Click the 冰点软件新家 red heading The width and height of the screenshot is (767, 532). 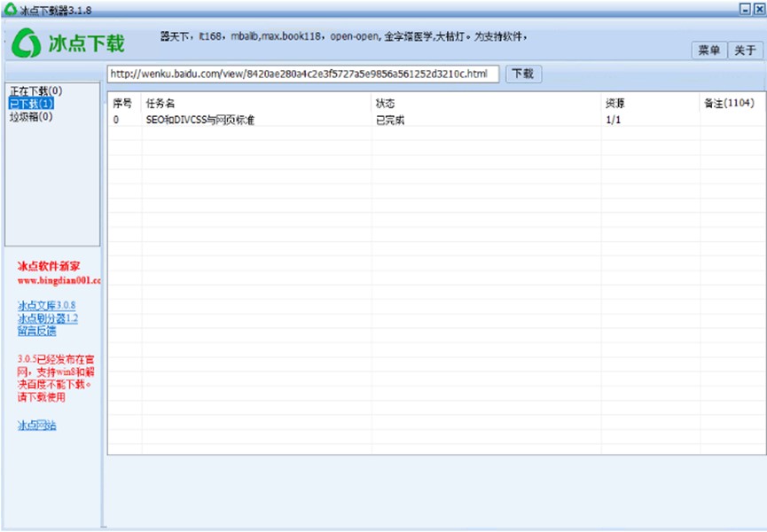click(x=49, y=267)
